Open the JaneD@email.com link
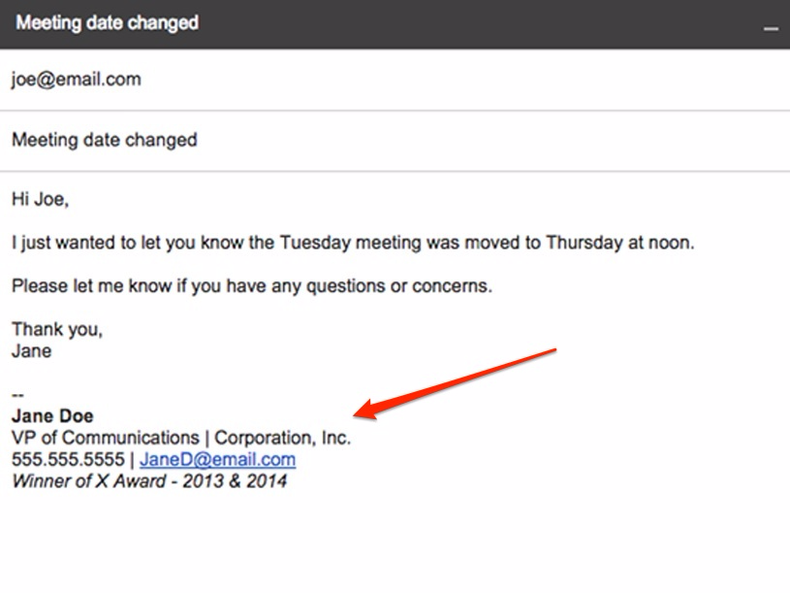The image size is (790, 593). (x=217, y=460)
